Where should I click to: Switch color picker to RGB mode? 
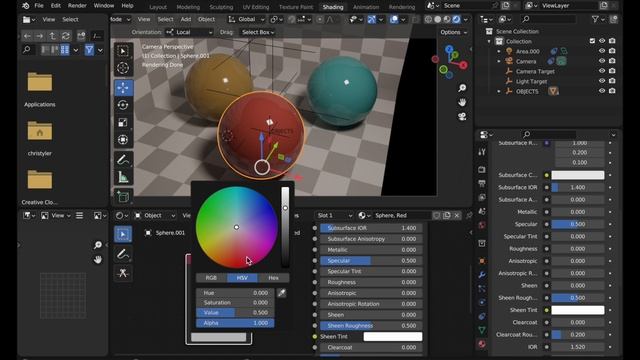[211, 278]
